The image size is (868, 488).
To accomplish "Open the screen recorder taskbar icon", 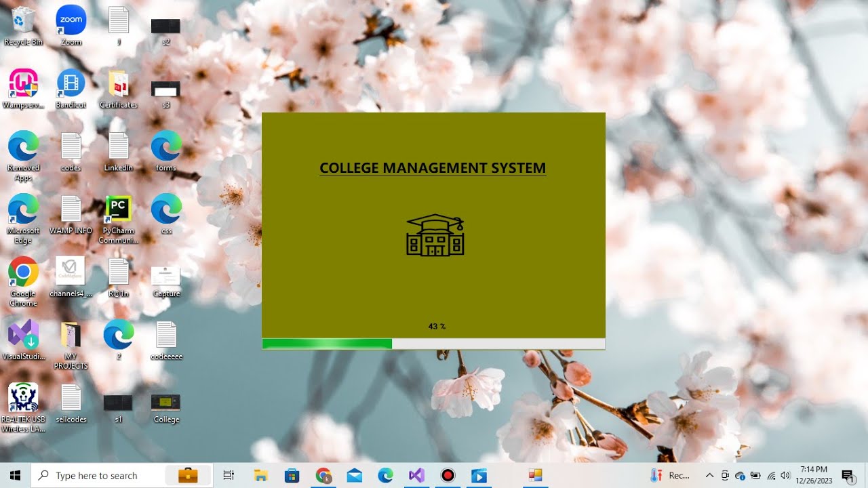I will pos(448,476).
